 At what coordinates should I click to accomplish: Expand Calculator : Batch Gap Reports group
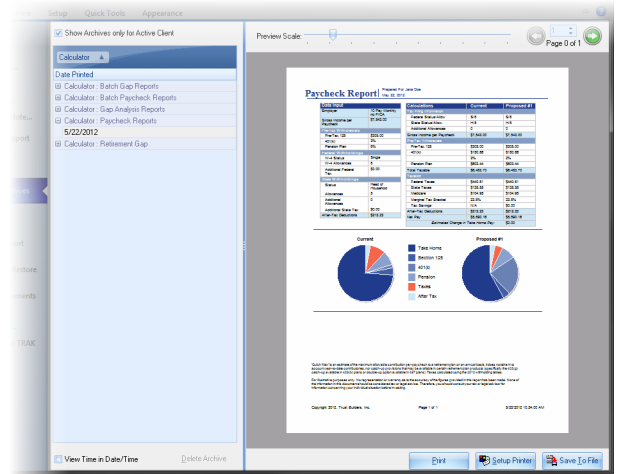tap(59, 86)
